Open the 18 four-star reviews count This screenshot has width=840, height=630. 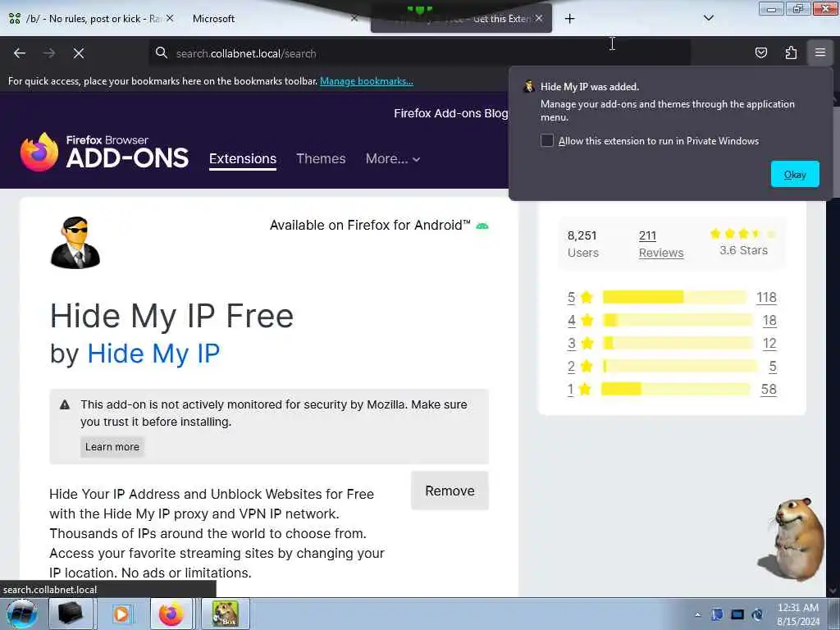pyautogui.click(x=769, y=321)
